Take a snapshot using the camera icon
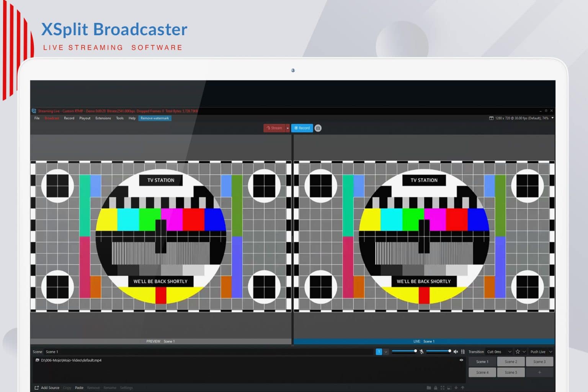The width and height of the screenshot is (588, 392). pyautogui.click(x=318, y=128)
